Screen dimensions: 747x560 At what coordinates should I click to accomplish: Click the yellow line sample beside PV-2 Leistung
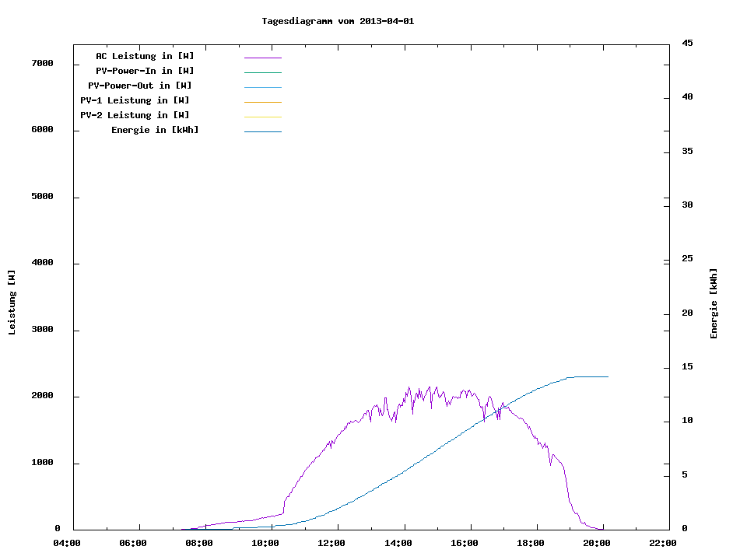(262, 117)
